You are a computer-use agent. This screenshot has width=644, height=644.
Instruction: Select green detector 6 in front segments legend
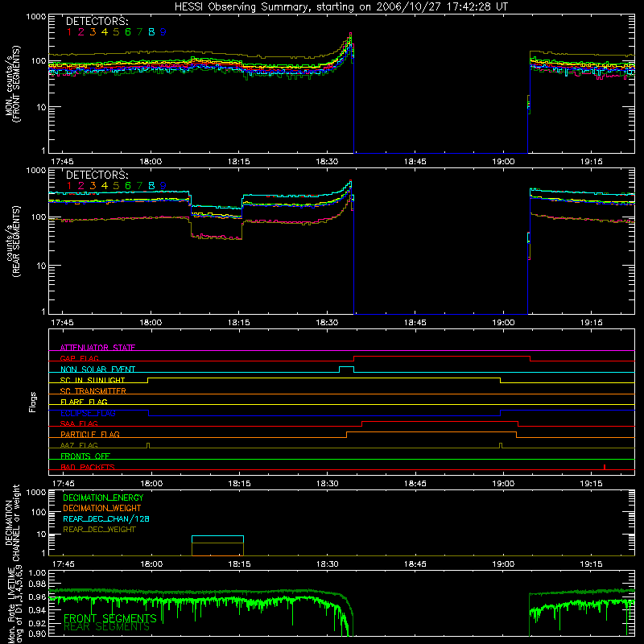pyautogui.click(x=128, y=32)
